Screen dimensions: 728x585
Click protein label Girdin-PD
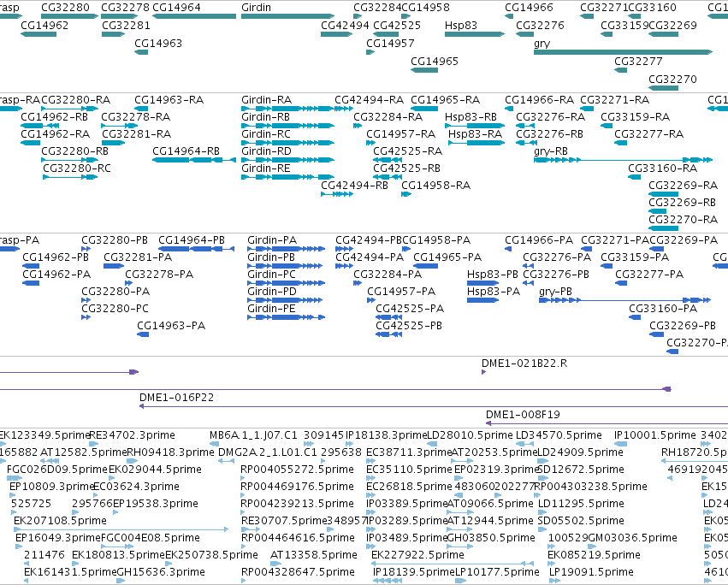(272, 292)
